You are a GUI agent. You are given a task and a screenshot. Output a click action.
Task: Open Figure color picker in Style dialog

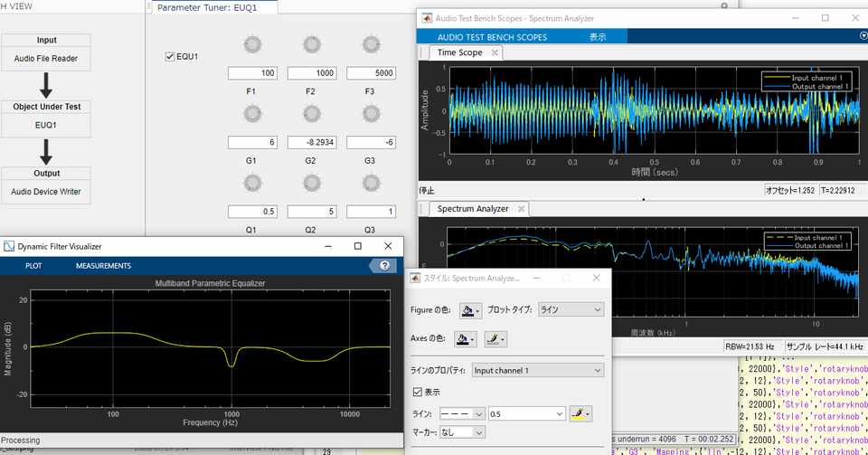470,310
